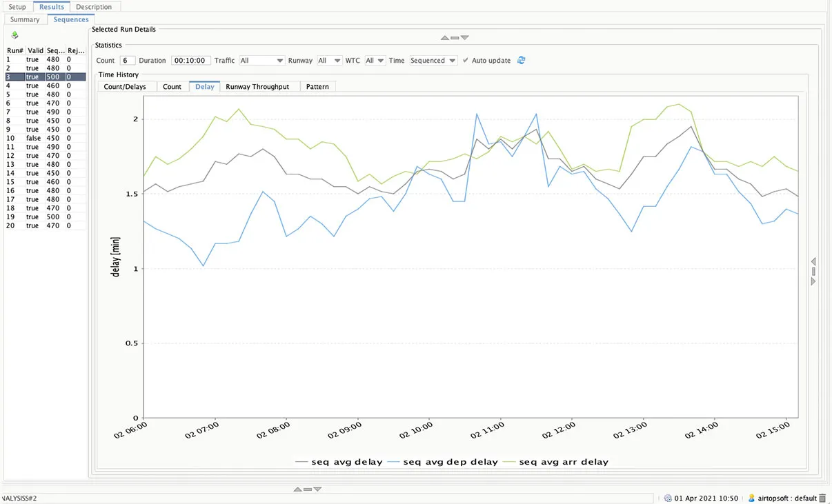Click the seq avg delay legend label
The width and height of the screenshot is (832, 504).
(347, 462)
